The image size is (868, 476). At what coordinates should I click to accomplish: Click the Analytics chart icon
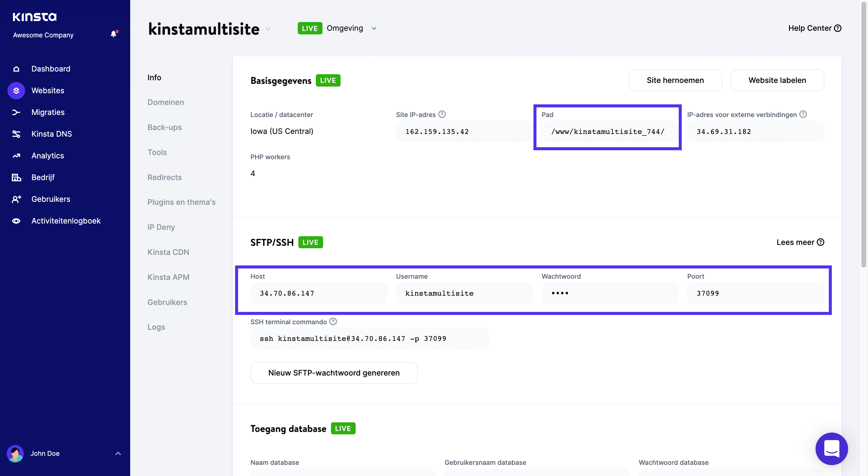pos(16,156)
